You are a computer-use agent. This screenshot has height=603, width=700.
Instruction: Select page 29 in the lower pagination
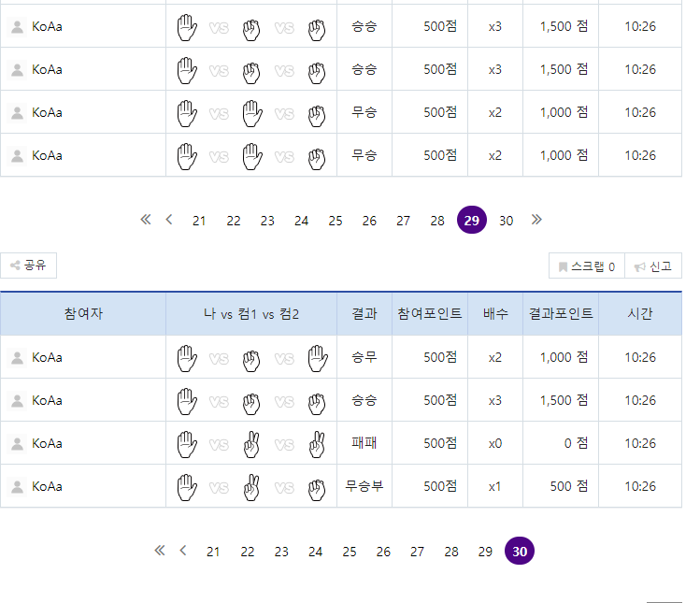click(485, 552)
